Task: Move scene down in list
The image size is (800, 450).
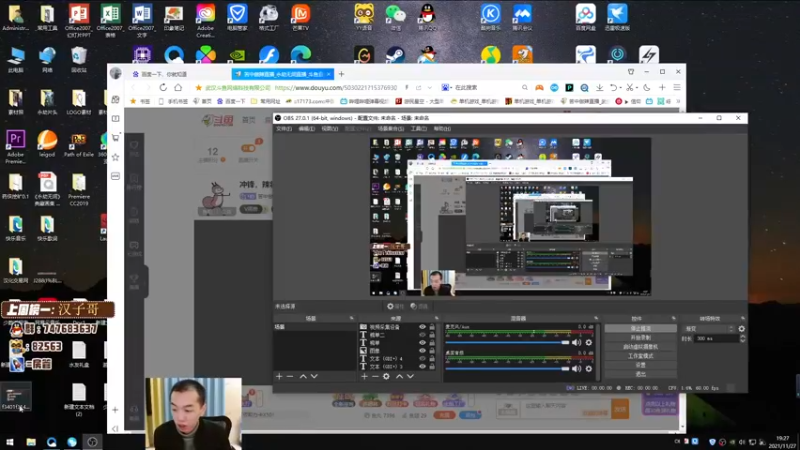Action: point(314,376)
